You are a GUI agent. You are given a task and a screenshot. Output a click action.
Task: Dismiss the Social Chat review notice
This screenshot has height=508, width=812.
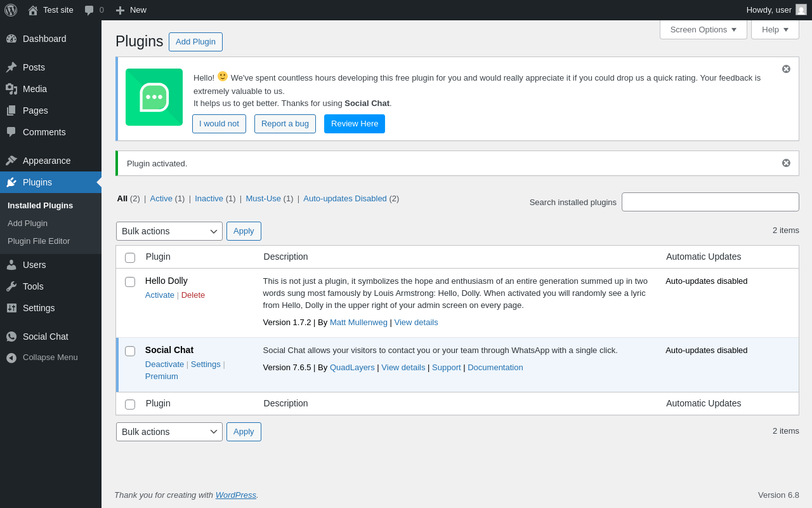786,69
